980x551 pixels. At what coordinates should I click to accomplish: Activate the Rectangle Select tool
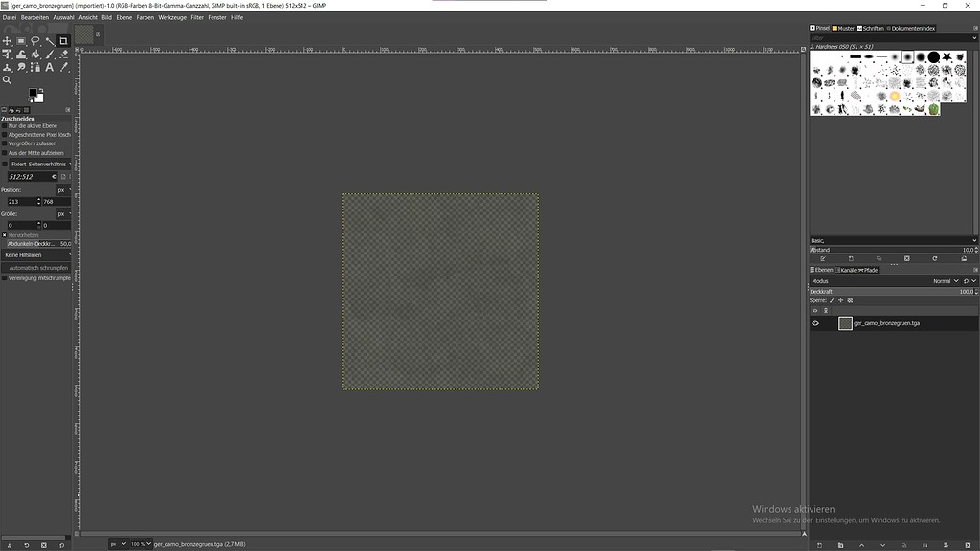[x=20, y=40]
